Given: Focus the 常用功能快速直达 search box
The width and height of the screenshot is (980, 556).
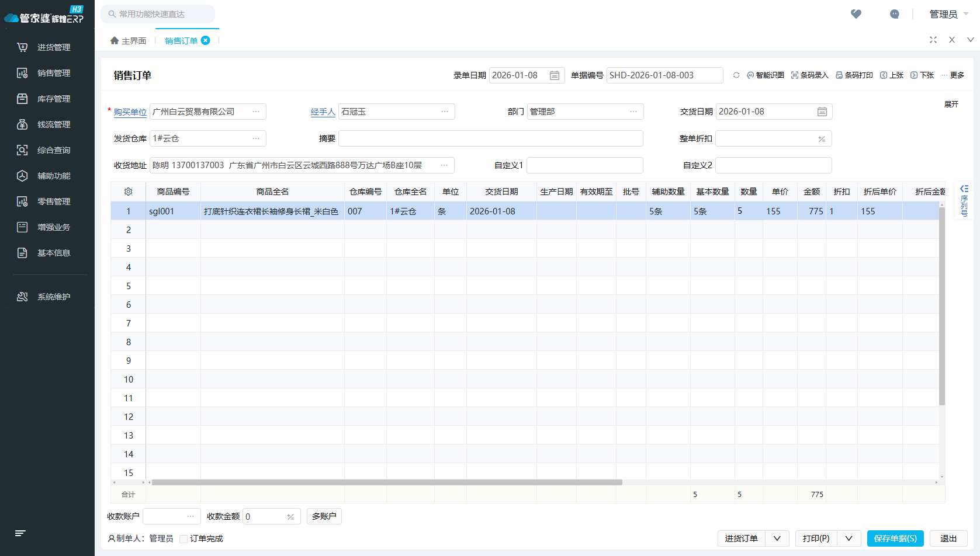Looking at the screenshot, I should point(158,14).
